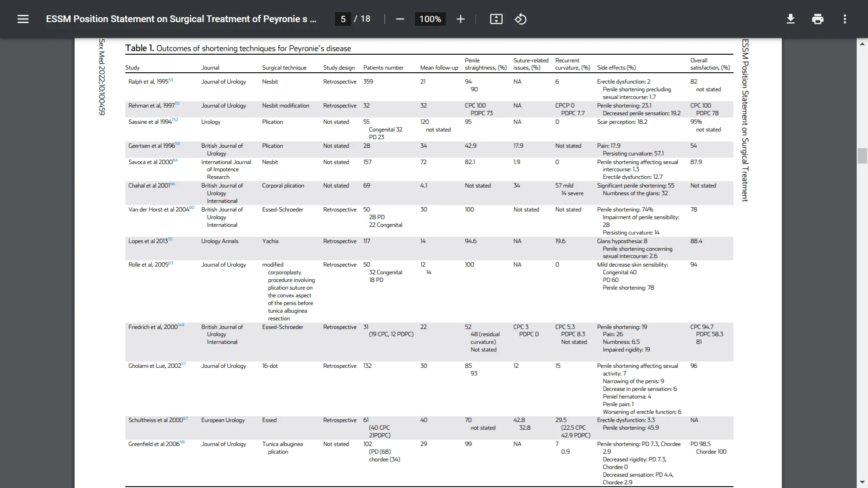Click 'International Journal of Impotence Research' cell

point(226,169)
